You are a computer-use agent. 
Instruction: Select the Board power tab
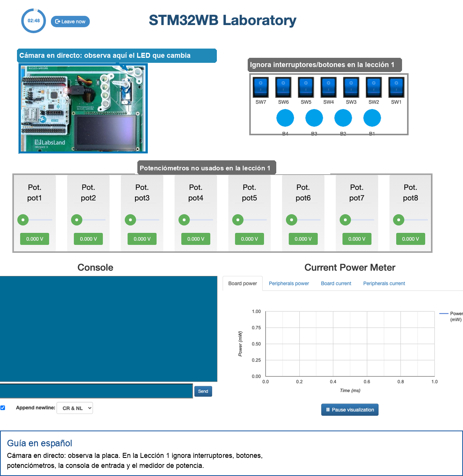click(243, 283)
